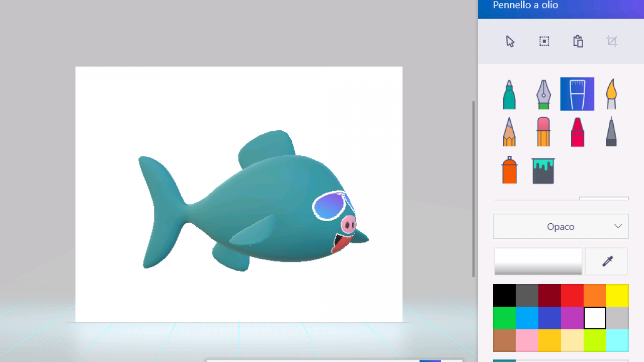Select the Pencil tool

pyautogui.click(x=509, y=132)
